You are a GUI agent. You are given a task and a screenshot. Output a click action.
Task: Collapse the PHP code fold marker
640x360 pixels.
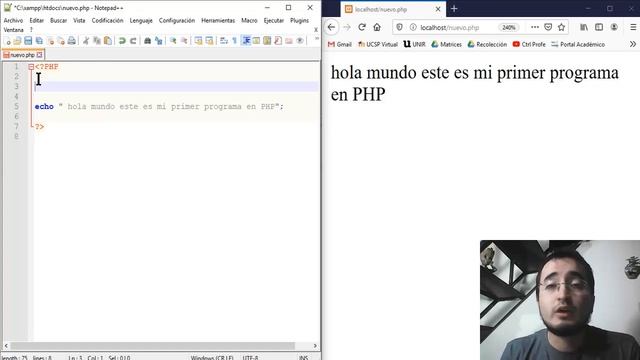click(31, 67)
